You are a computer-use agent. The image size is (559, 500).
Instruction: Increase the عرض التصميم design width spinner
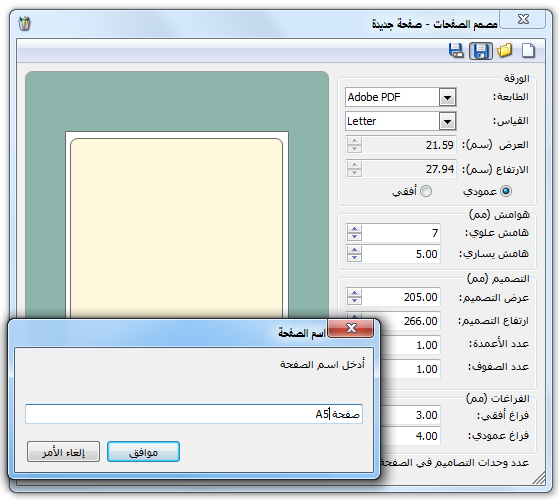[x=354, y=293]
